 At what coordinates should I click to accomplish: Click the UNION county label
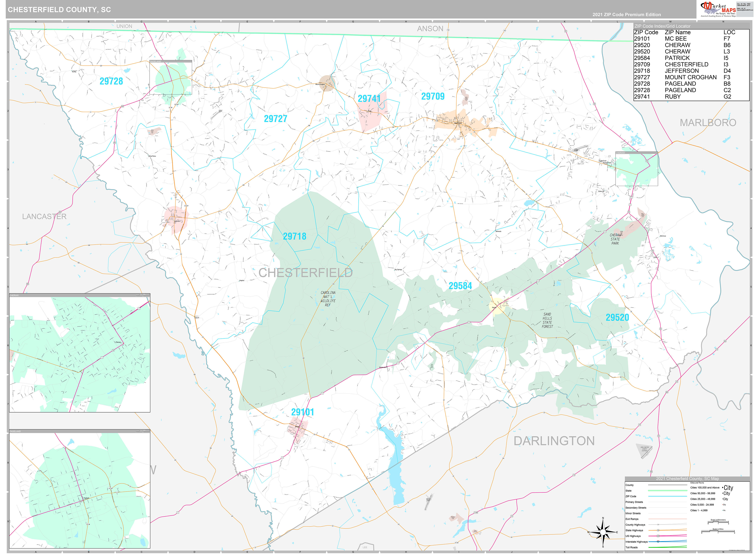[x=124, y=26]
